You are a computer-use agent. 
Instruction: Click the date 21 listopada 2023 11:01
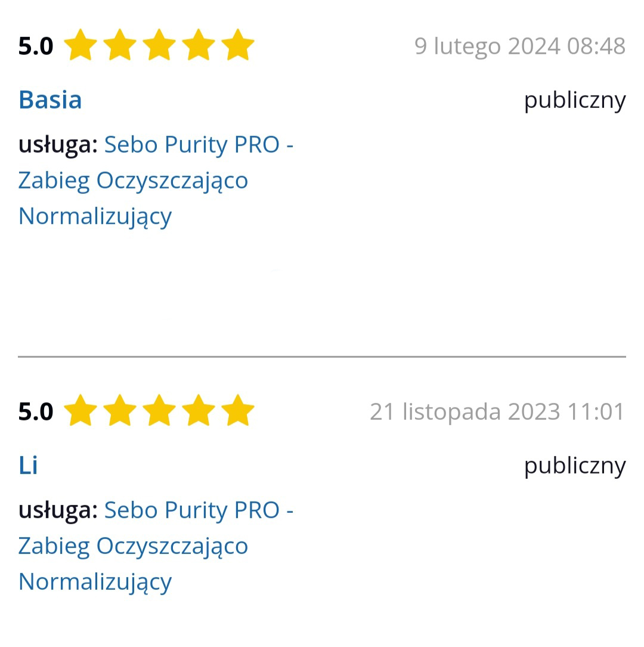(x=498, y=411)
